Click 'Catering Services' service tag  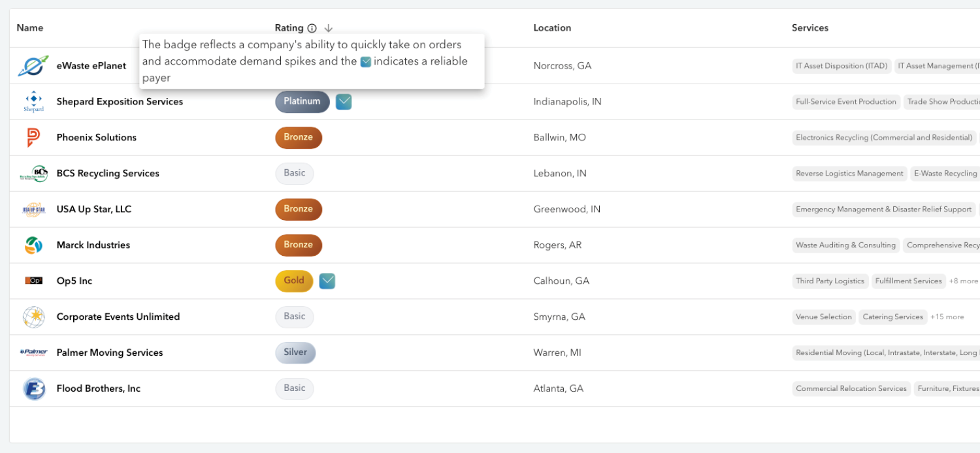pyautogui.click(x=893, y=317)
